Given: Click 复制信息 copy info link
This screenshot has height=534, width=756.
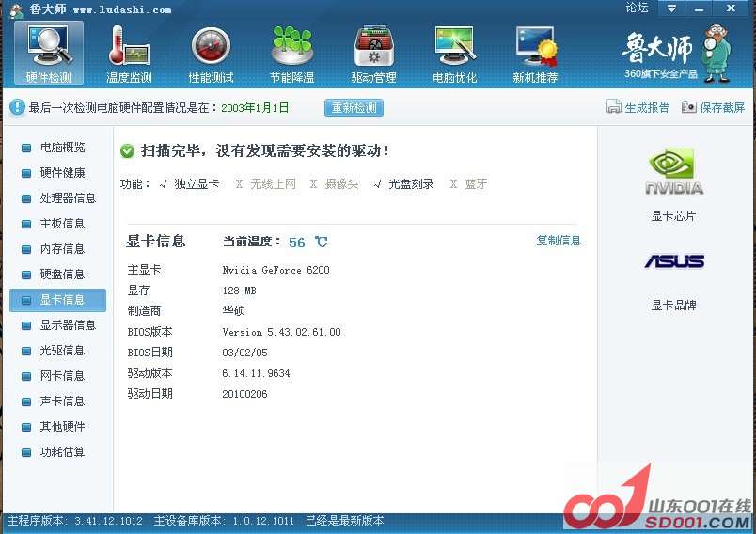Looking at the screenshot, I should pos(559,241).
